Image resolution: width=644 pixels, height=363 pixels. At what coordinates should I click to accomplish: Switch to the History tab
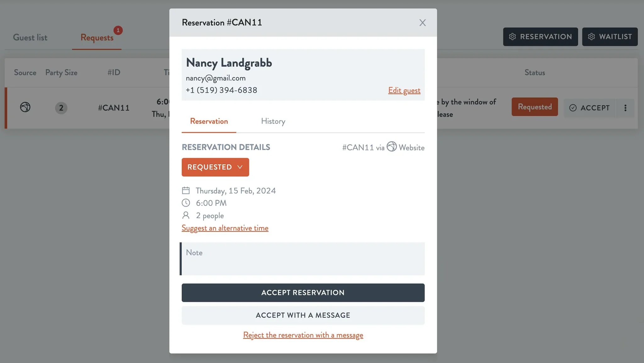click(273, 121)
